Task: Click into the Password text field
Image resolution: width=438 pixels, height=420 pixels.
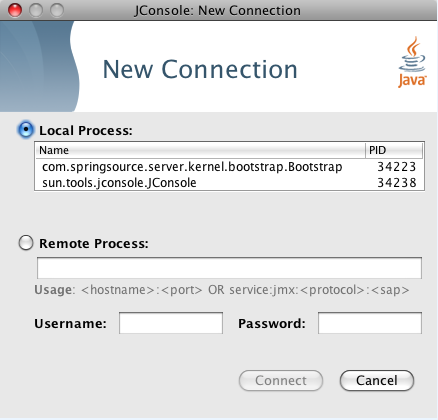Action: coord(370,323)
